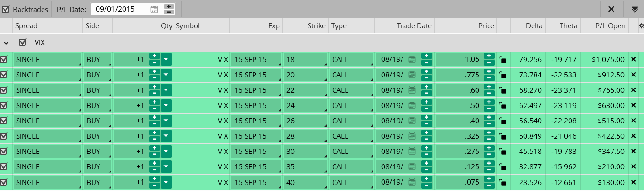Open the SINGLE spread dropdown on the 28 strike row
Screen dimensions: 644x191
coord(48,136)
